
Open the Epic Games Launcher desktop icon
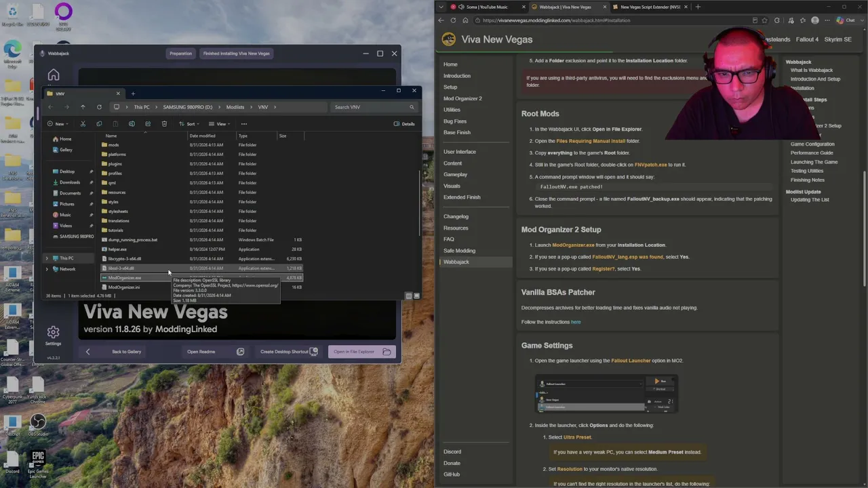coord(37,464)
